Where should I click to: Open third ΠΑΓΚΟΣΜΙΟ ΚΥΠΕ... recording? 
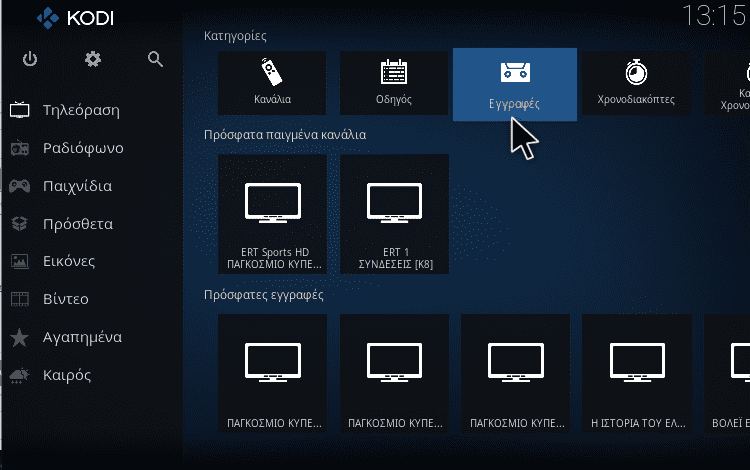pos(516,373)
